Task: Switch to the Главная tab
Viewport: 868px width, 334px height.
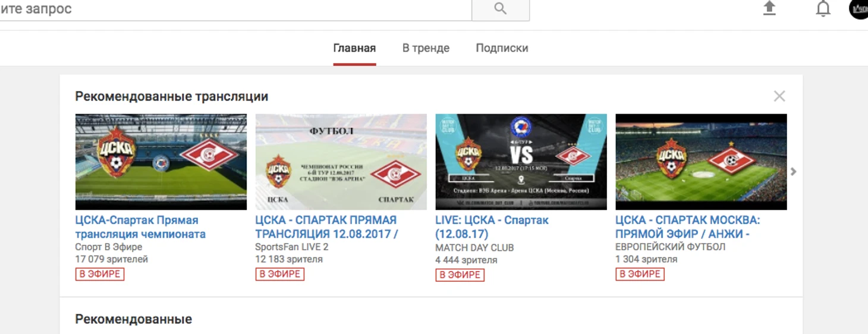Action: click(354, 48)
